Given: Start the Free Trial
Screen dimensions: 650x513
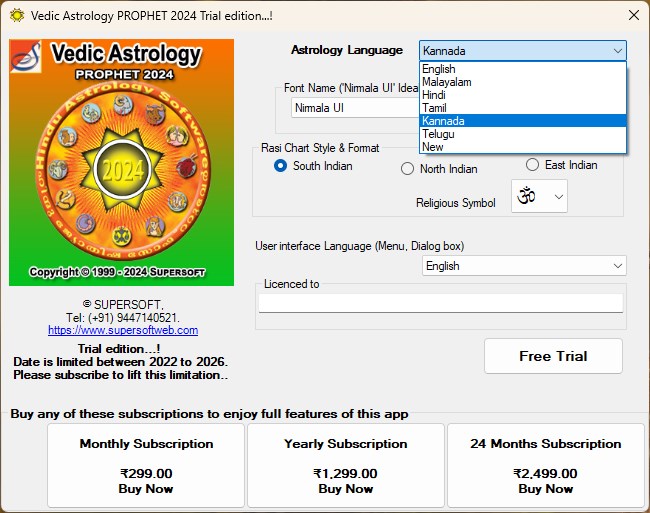Looking at the screenshot, I should [x=553, y=356].
